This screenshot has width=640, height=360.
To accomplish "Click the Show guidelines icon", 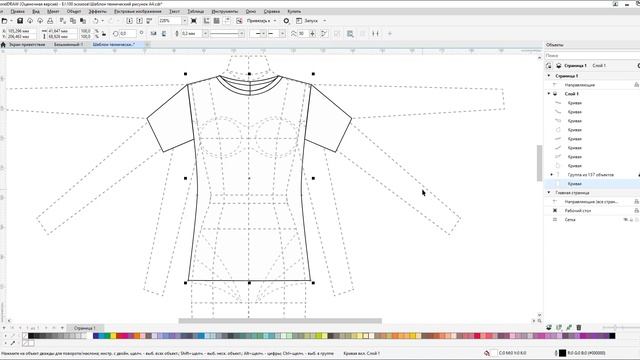I will pyautogui.click(x=227, y=20).
